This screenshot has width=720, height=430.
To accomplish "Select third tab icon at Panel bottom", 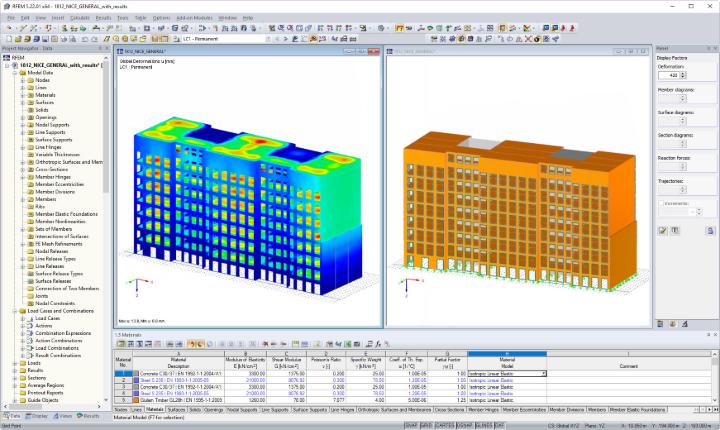I will coord(685,324).
